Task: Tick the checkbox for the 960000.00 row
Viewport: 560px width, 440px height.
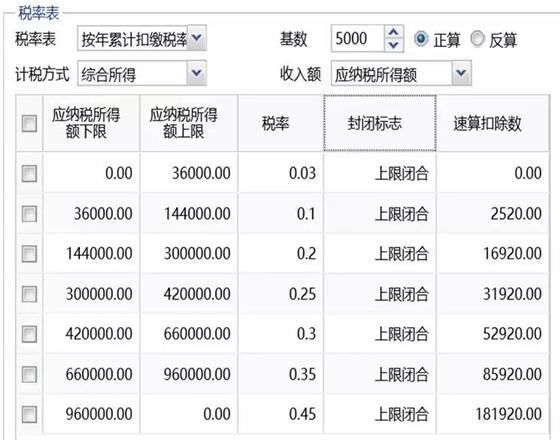Action: [x=29, y=414]
